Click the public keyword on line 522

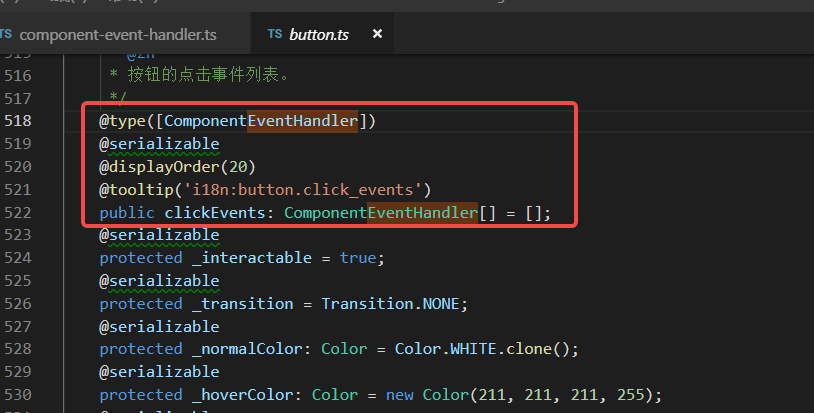127,212
